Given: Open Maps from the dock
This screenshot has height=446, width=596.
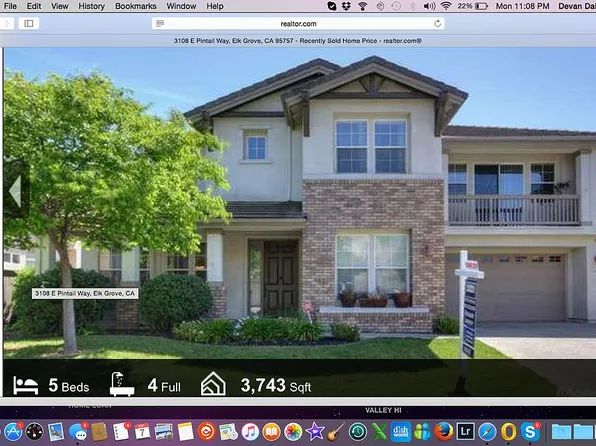Looking at the screenshot, I should (x=228, y=432).
